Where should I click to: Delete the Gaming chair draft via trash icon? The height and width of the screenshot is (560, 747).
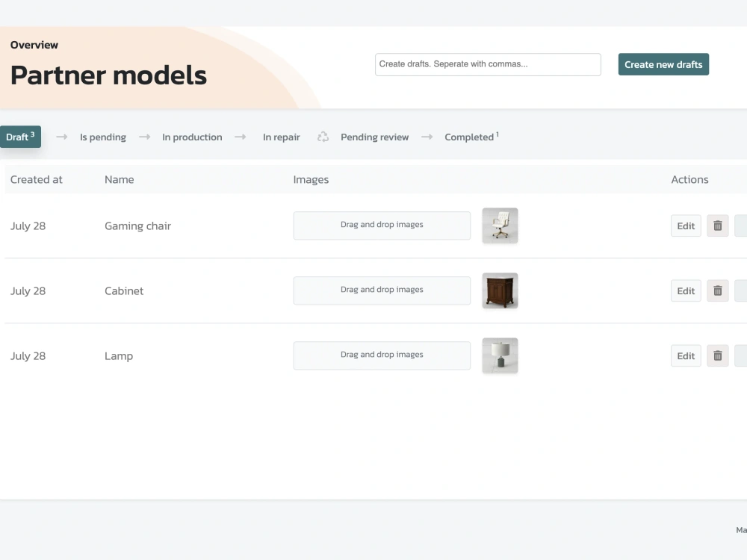(717, 225)
